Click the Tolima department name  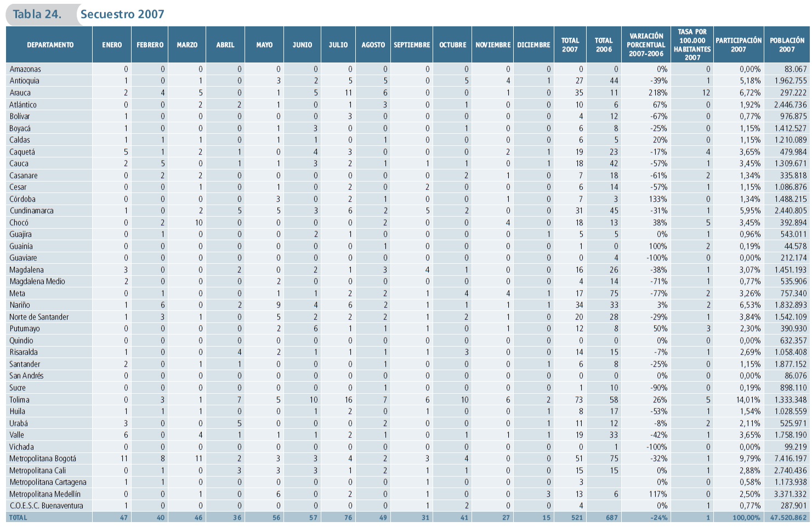tap(19, 400)
